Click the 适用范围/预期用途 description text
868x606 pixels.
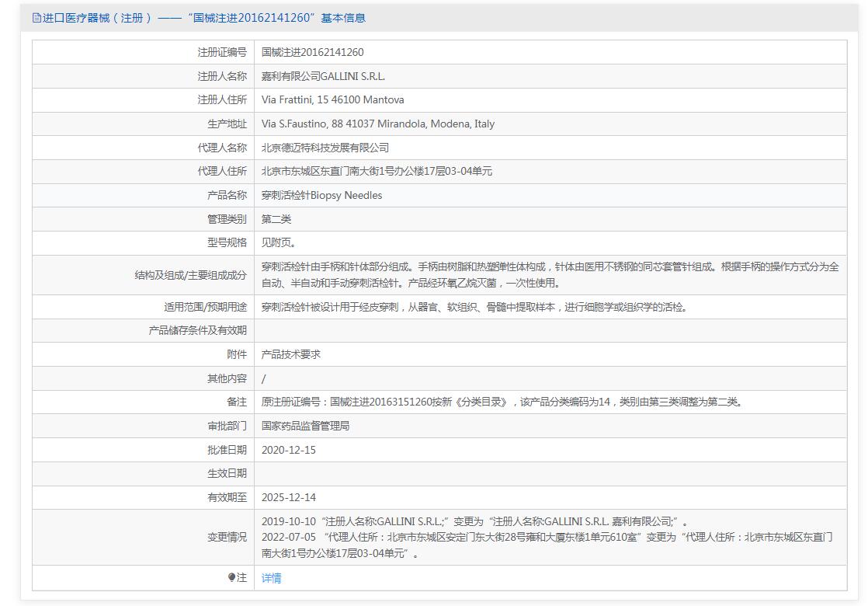point(474,307)
